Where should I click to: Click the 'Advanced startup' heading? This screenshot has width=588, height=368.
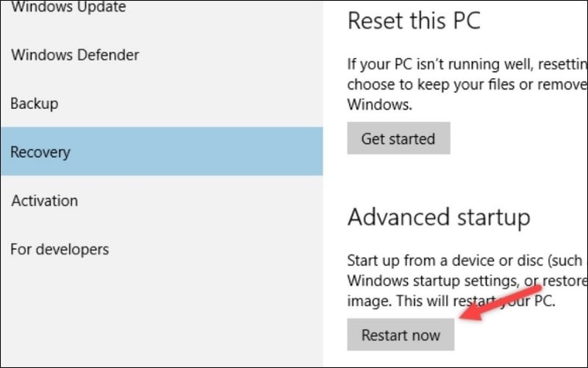(439, 217)
